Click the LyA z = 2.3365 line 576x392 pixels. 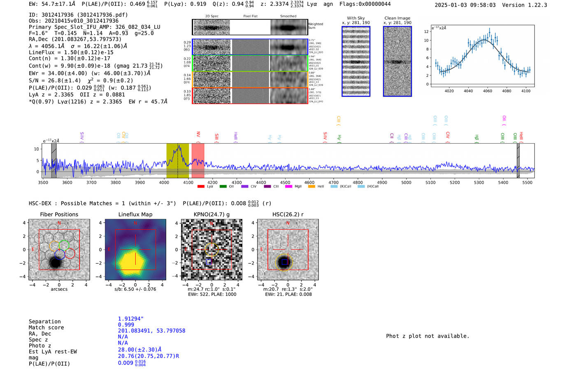(77, 95)
